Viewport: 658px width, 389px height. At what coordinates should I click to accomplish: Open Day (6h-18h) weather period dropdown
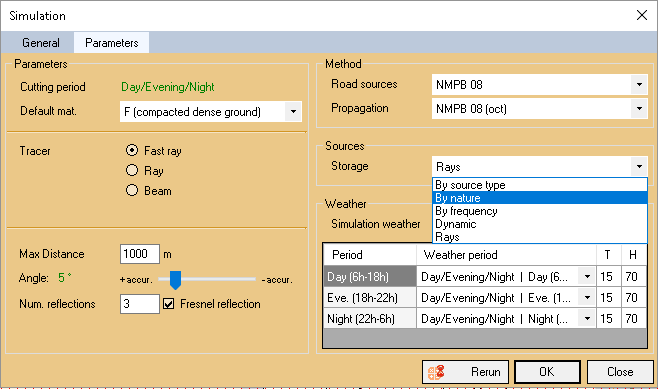tap(587, 277)
